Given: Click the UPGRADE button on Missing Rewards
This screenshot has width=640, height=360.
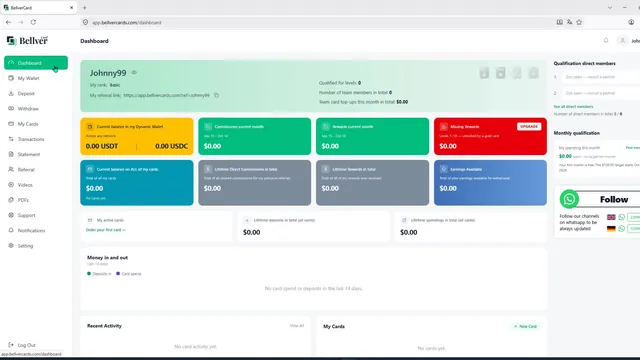Looking at the screenshot, I should 529,127.
